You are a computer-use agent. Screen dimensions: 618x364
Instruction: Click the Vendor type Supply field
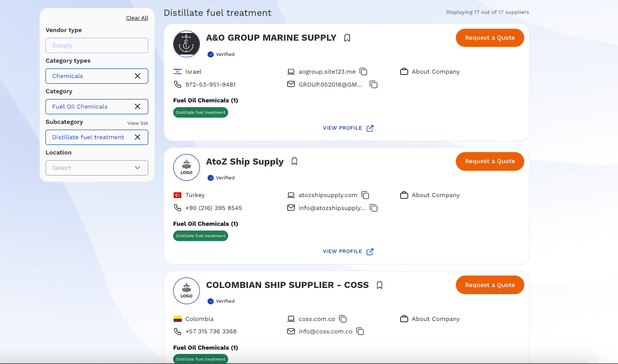point(97,45)
